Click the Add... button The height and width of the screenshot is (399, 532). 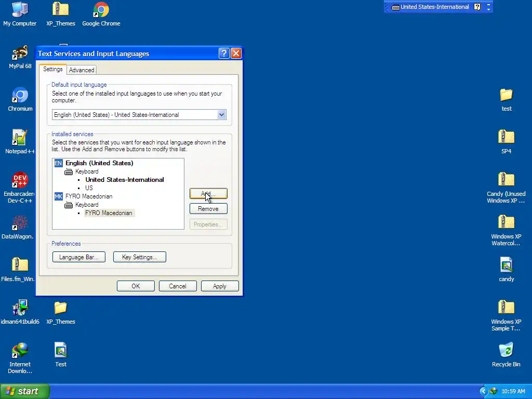point(208,194)
